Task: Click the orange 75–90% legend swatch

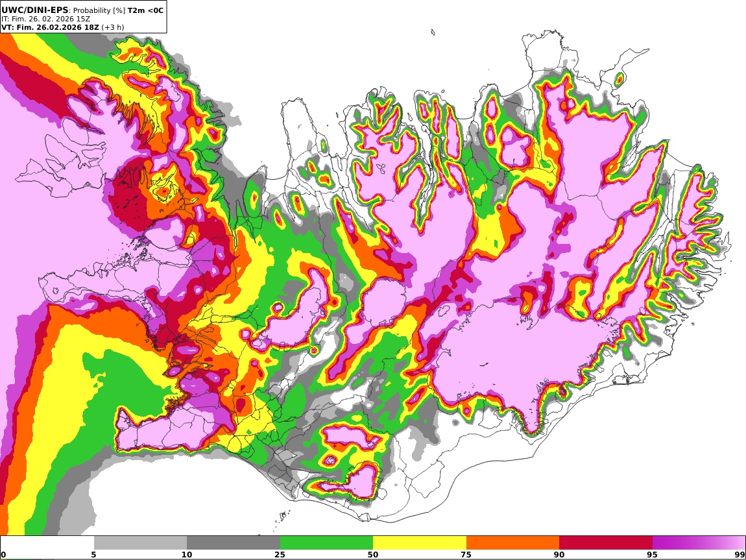Action: tap(512, 543)
